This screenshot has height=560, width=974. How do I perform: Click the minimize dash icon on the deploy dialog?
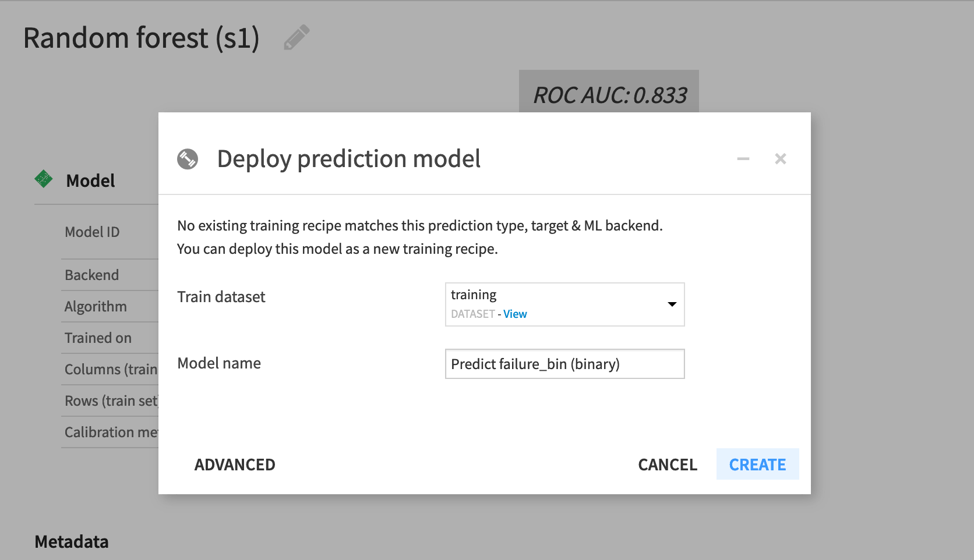coord(743,158)
